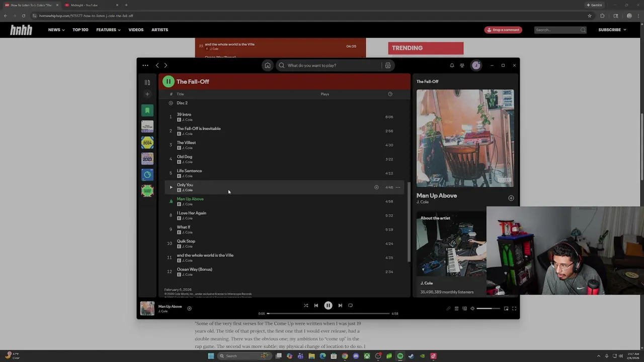This screenshot has height=362, width=644.
Task: Open Man Up Above title in player bar
Action: click(170, 306)
